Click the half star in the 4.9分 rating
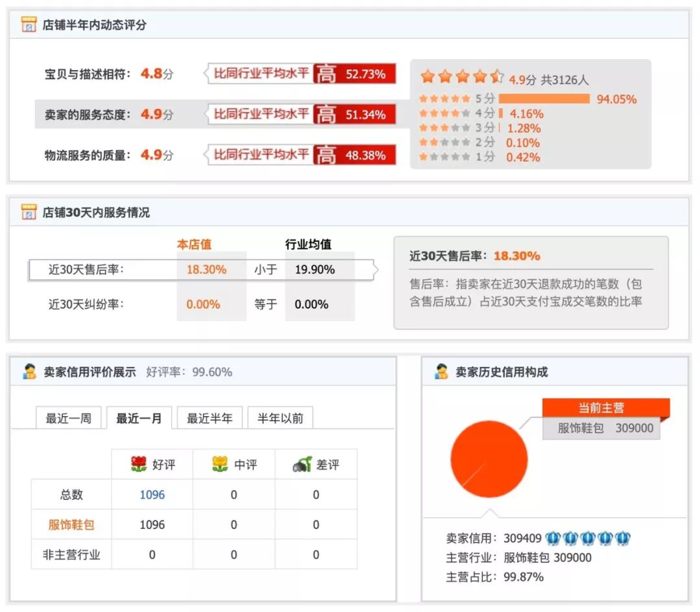Screen dimensions: 700x612 [498, 76]
